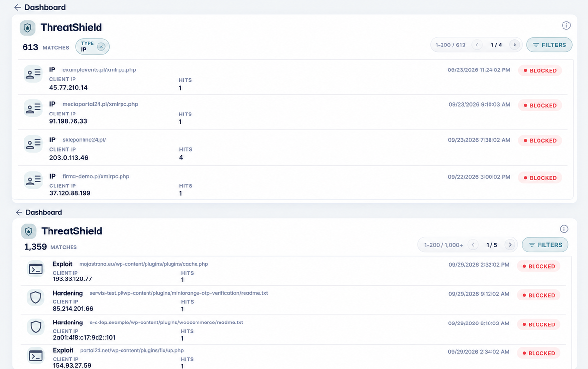Click the IP icon for exampleevents.pl/xmlrpc.php row

tap(33, 74)
